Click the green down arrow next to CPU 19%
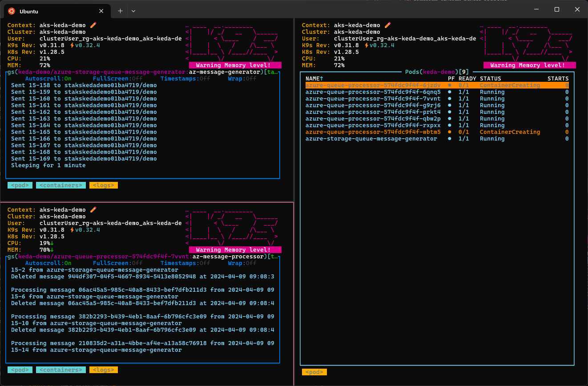588x386 pixels. click(52, 243)
